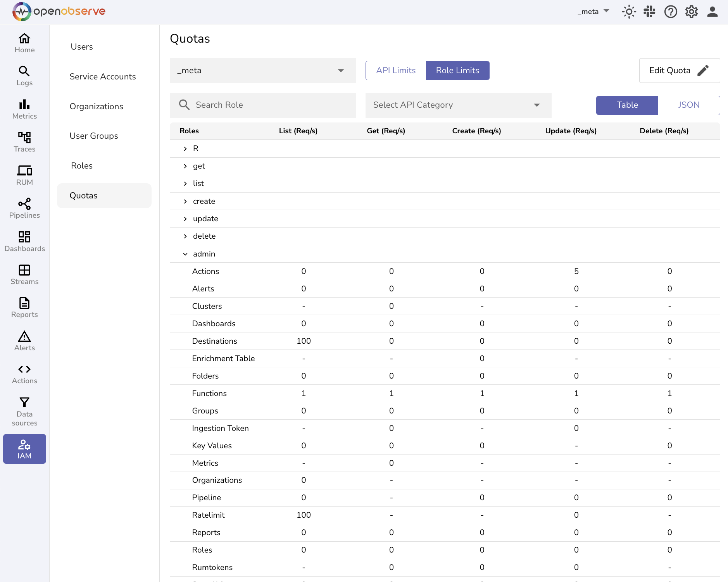Click the OpenObserve logo
Image resolution: width=728 pixels, height=582 pixels.
pos(59,12)
